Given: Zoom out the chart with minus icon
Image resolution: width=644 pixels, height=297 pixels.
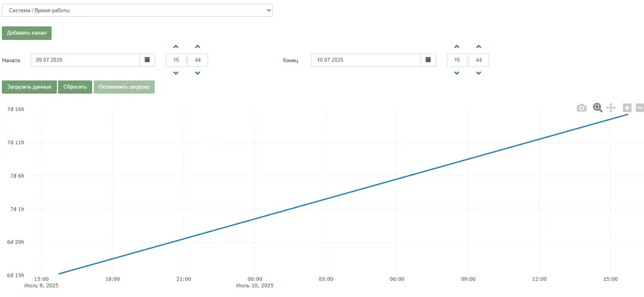Looking at the screenshot, I should [640, 108].
